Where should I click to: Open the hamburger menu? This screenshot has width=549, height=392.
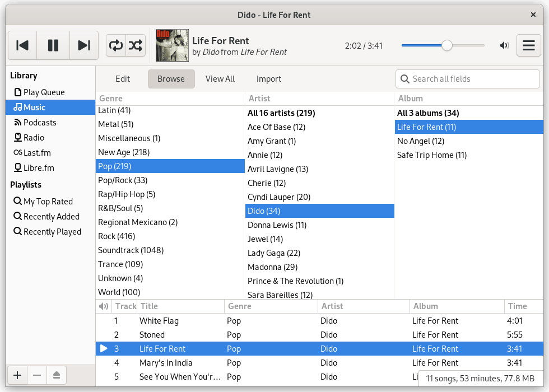529,45
